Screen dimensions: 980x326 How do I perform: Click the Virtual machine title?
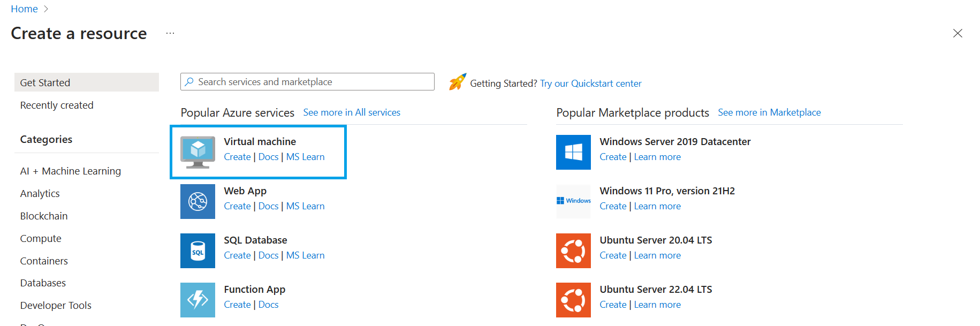(x=260, y=141)
